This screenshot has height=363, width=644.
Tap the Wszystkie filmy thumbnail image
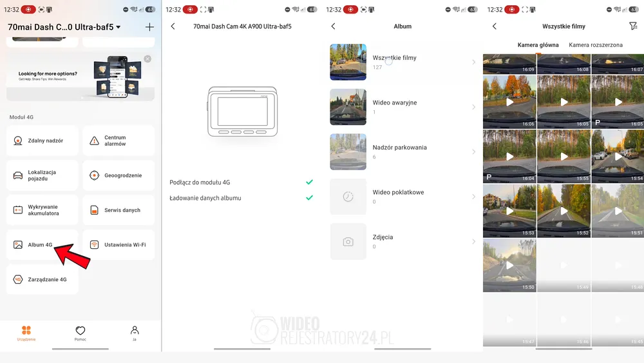[x=348, y=62]
